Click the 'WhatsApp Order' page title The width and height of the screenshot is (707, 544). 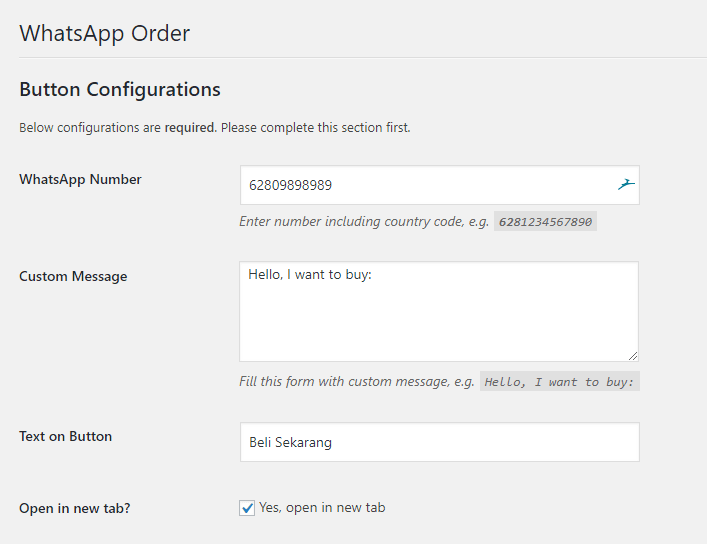pos(105,33)
